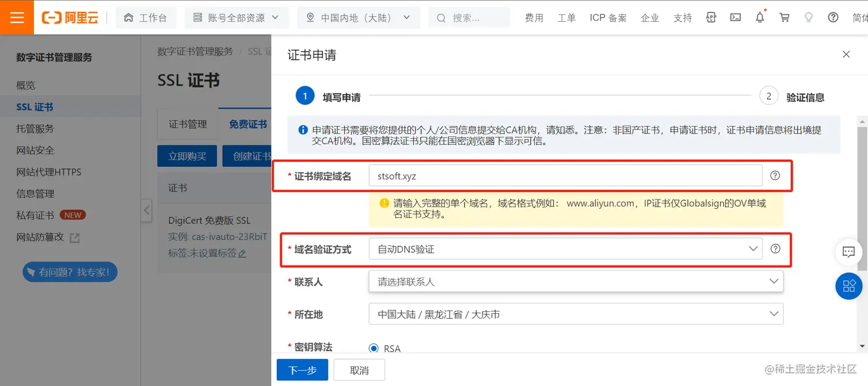The image size is (868, 386).
Task: Click the 有问题?找专家! button
Action: pos(69,272)
